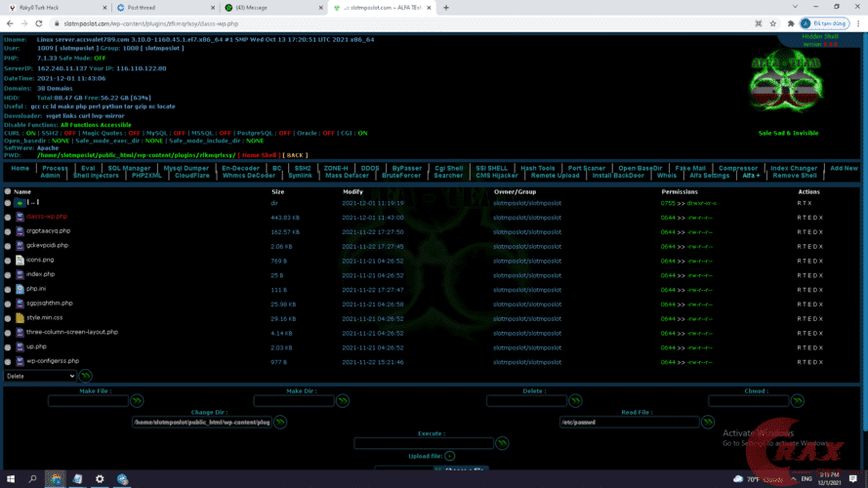Click the plus icon next to Upload file
868x488 pixels.
[x=450, y=456]
